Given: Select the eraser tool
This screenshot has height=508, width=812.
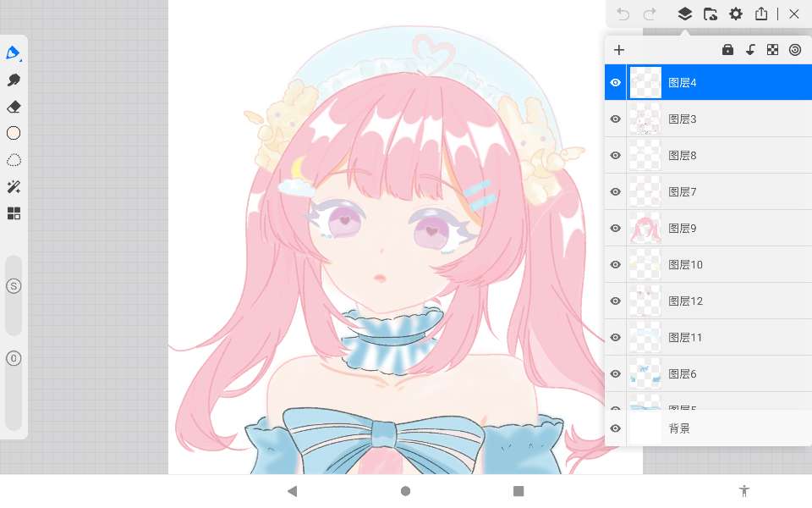Looking at the screenshot, I should click(x=14, y=107).
